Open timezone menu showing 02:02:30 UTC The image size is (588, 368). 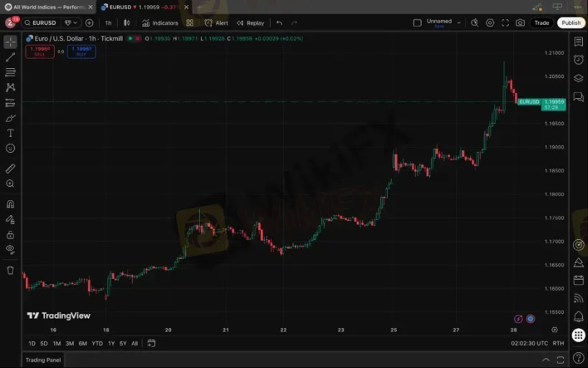[529, 343]
